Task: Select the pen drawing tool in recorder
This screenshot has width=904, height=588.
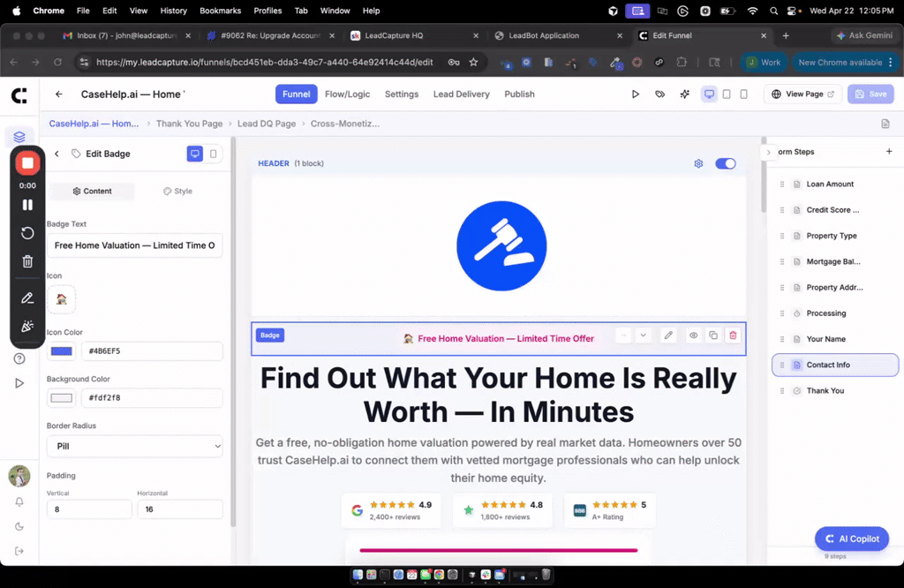Action: click(x=27, y=298)
